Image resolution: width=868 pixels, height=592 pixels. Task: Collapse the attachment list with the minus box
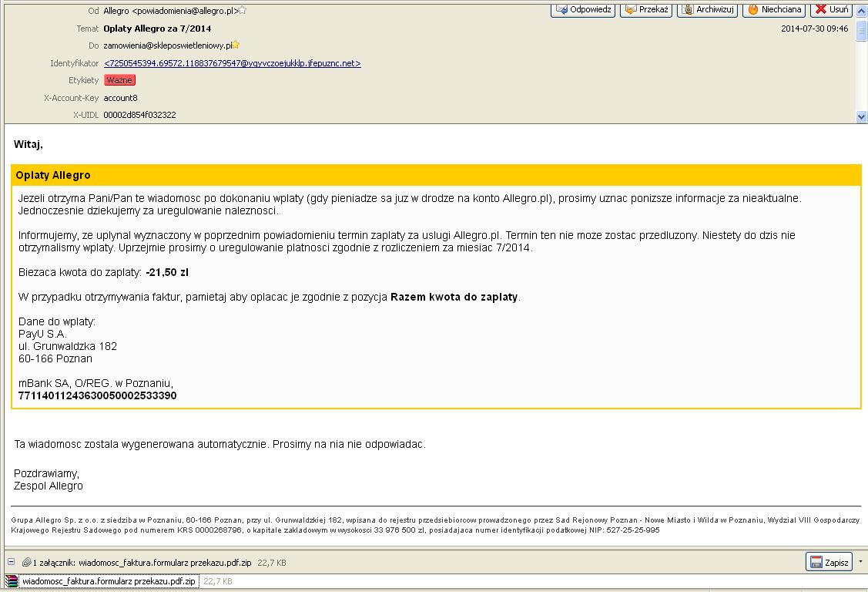[x=11, y=561]
